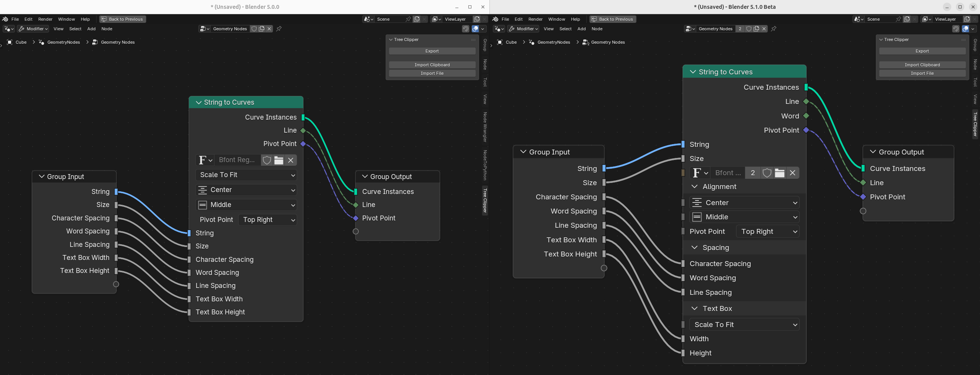
Task: Click pin icon beside left Geometry Nodes datablock
Action: [279, 29]
